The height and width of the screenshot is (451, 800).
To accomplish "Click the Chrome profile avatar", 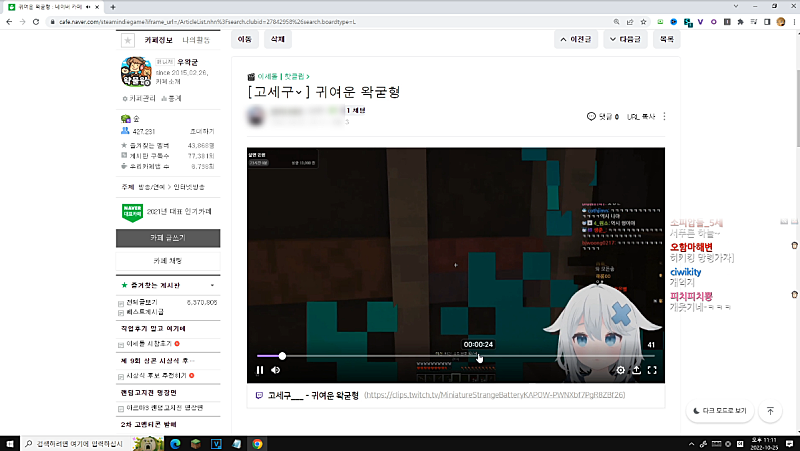I will point(781,22).
